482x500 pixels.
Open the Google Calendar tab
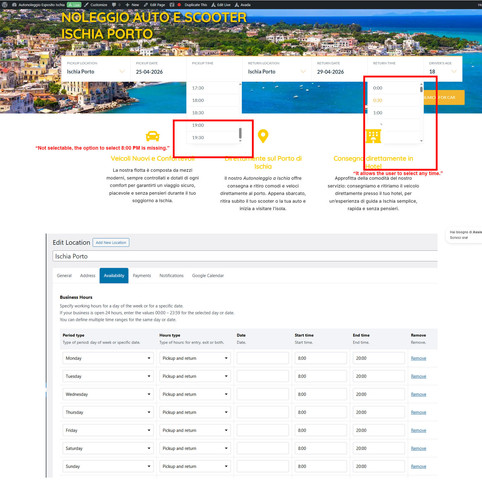click(208, 276)
